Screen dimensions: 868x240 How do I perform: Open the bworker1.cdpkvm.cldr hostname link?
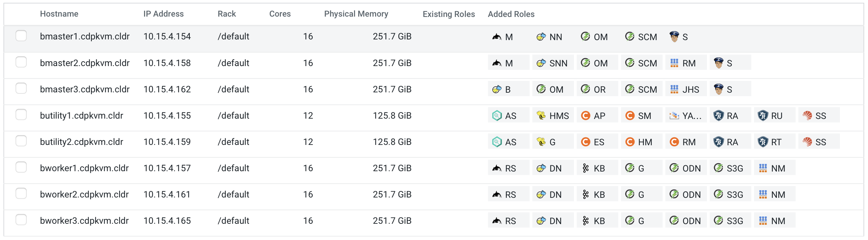(x=84, y=168)
